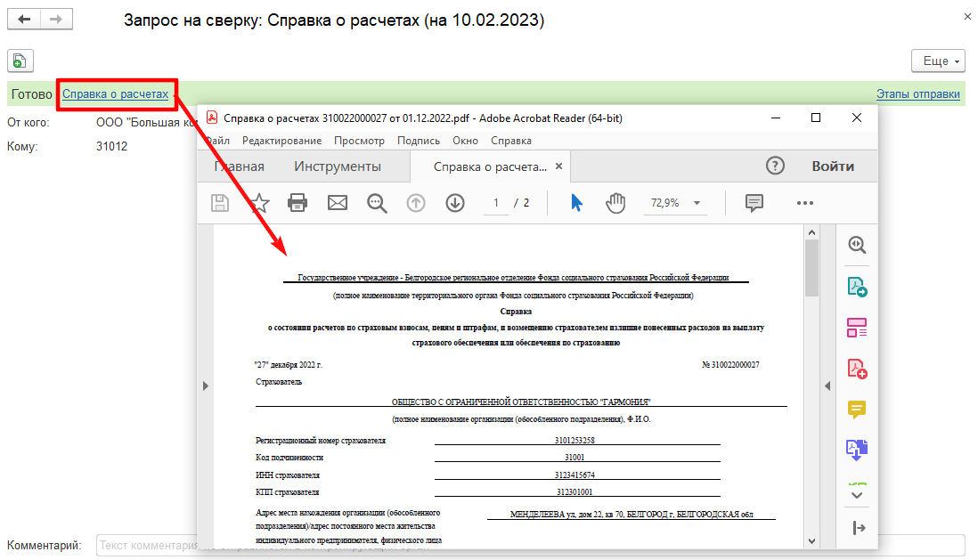Switch to the Инструменты tab
Image resolution: width=978 pixels, height=560 pixels.
[x=338, y=166]
